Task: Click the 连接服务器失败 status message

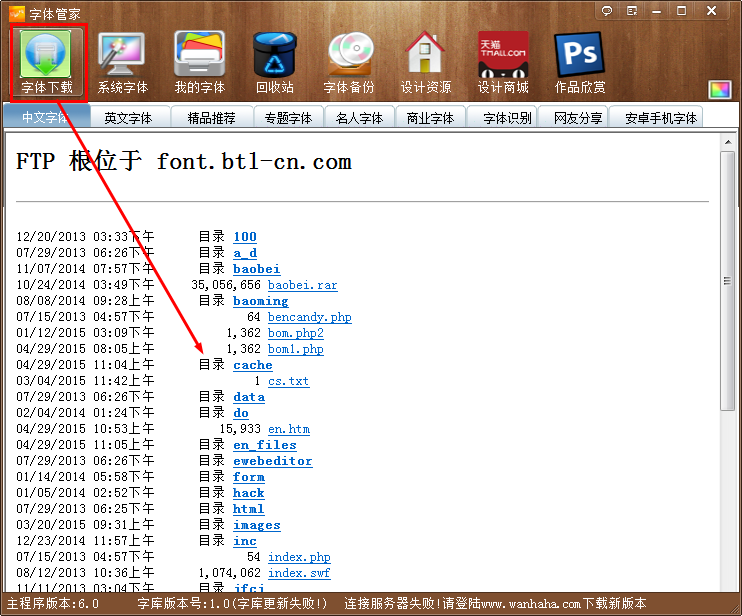Action: coord(495,604)
